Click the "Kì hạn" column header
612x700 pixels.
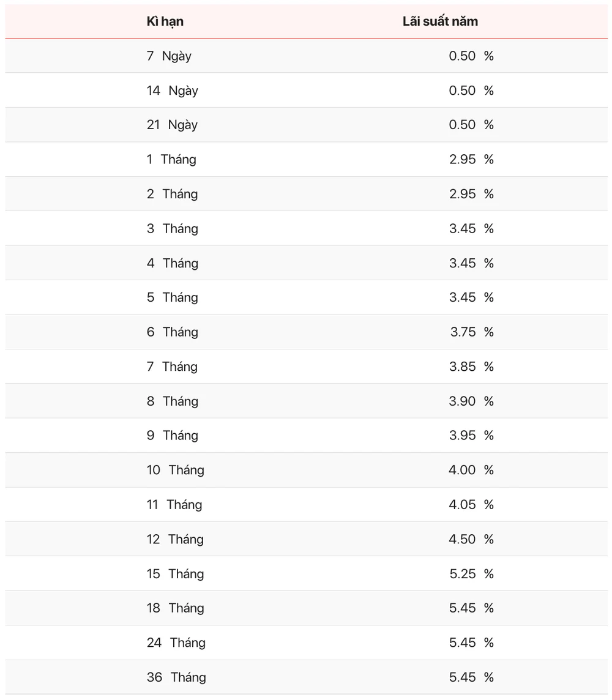click(165, 21)
